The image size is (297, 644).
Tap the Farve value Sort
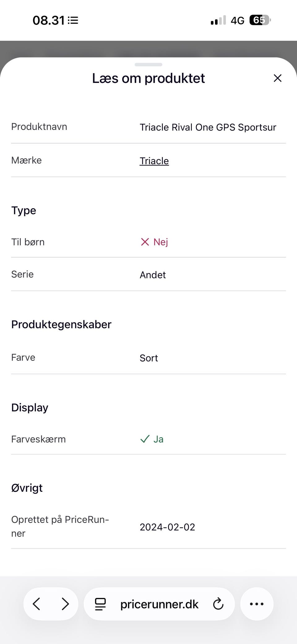[x=149, y=358]
